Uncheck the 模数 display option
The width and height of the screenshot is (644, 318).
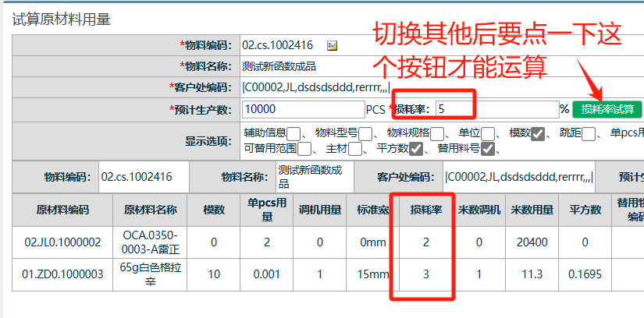point(538,134)
